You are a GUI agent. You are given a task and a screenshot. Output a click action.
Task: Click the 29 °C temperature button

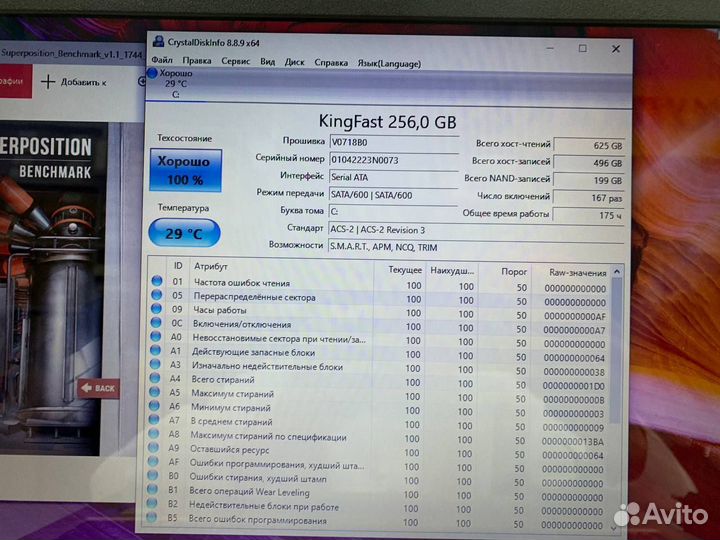coord(184,233)
